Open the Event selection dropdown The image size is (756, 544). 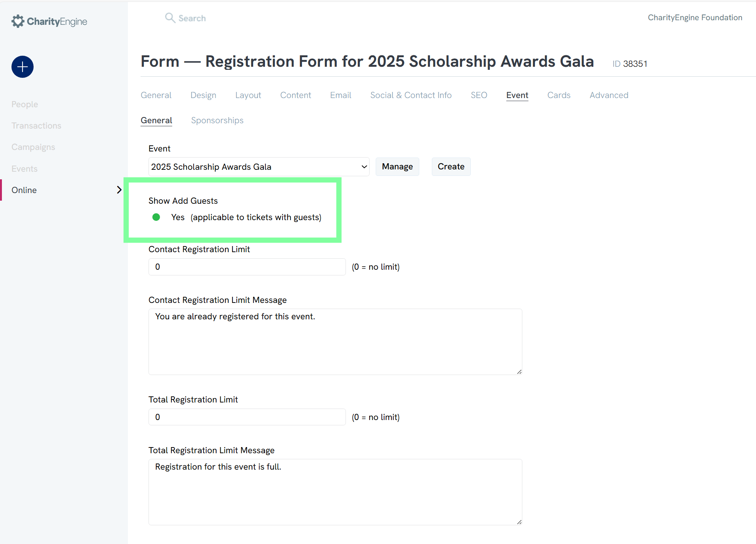click(x=258, y=167)
